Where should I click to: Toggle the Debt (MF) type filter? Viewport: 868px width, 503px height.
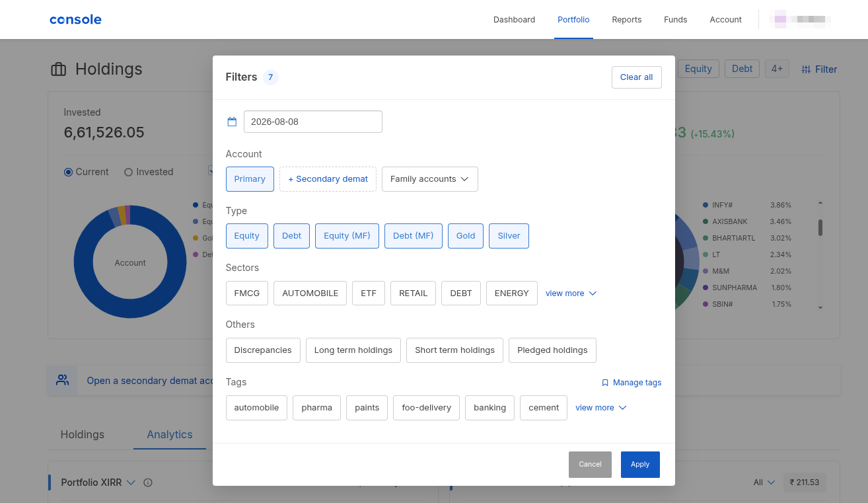tap(414, 236)
